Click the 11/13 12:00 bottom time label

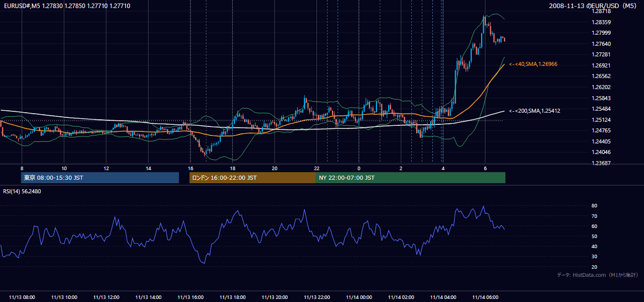106,297
